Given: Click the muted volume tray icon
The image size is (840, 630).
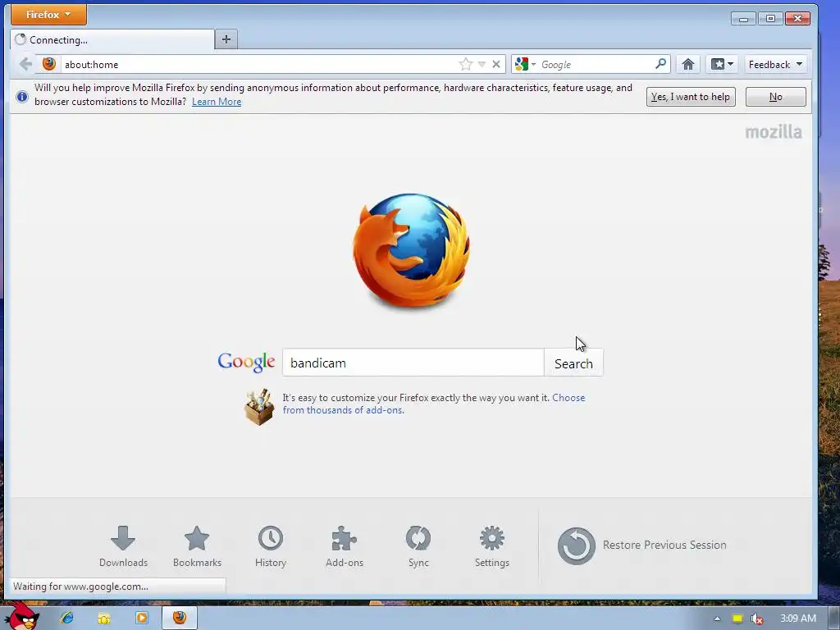Looking at the screenshot, I should [x=756, y=619].
